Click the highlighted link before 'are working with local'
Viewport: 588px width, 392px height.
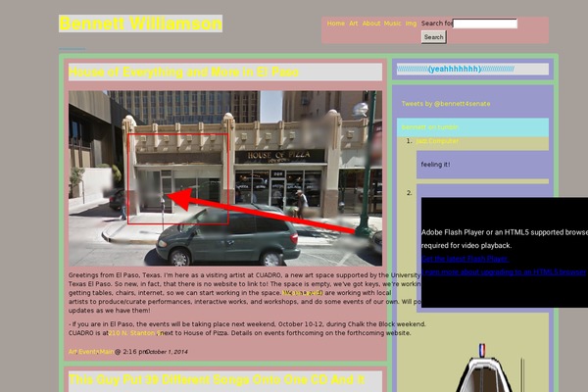click(302, 293)
